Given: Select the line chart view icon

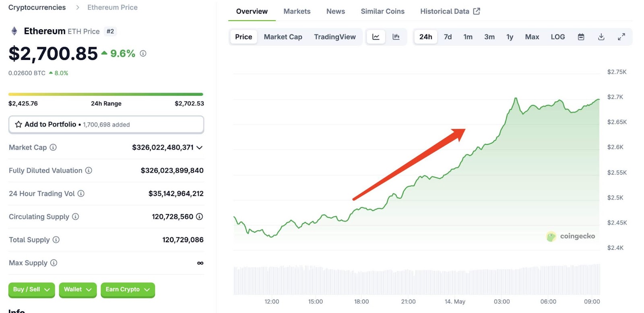Looking at the screenshot, I should coord(376,37).
